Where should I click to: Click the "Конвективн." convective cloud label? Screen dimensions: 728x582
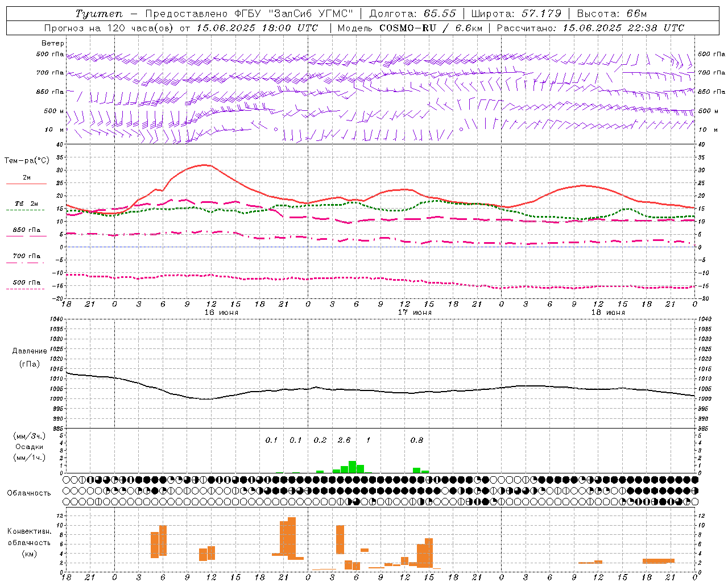(29, 531)
